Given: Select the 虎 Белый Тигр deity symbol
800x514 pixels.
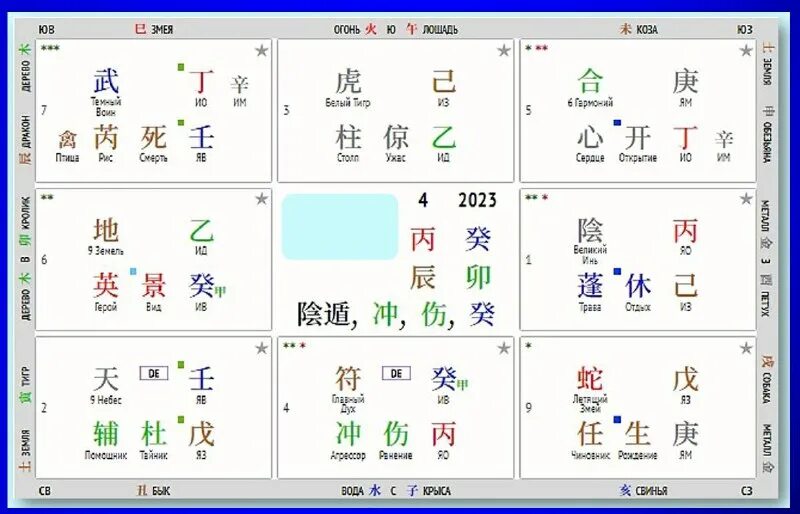Looking at the screenshot, I should coord(348,82).
